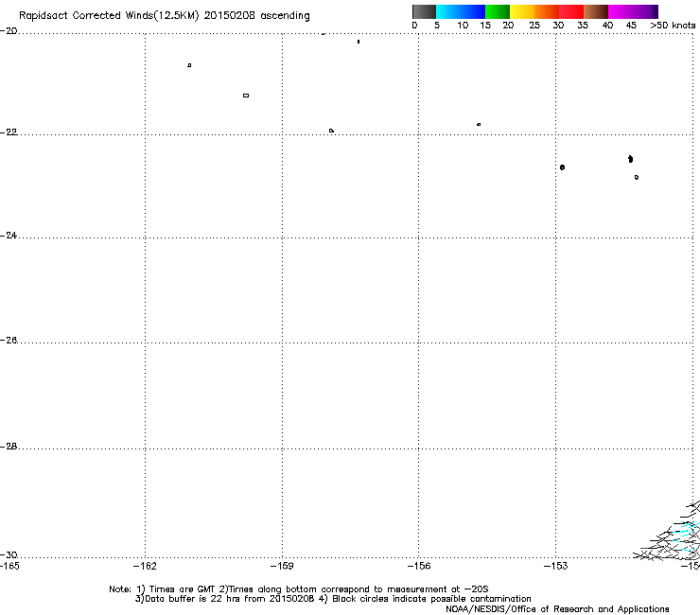Viewport: 700px width, 615px height.
Task: Click the green 15-20 knots color segment
Action: point(498,11)
